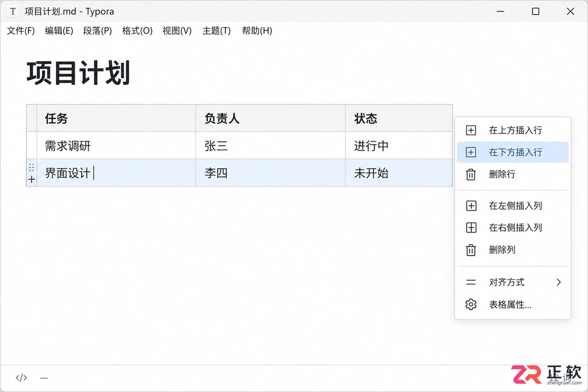This screenshot has width=588, height=392.
Task: Maximize the Typora window
Action: click(535, 11)
